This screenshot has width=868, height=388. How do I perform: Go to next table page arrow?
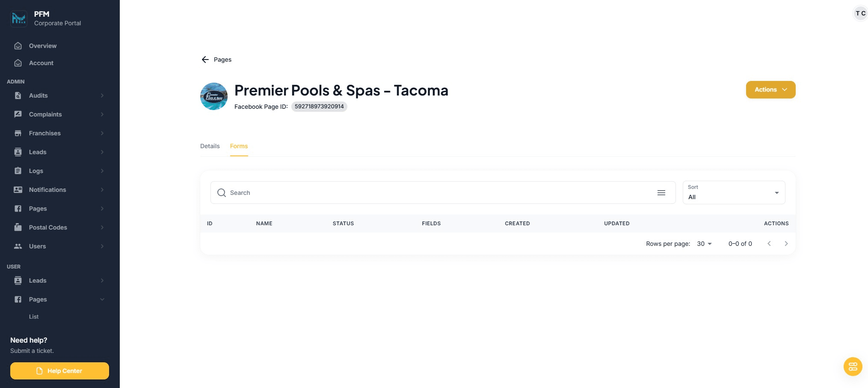(786, 244)
